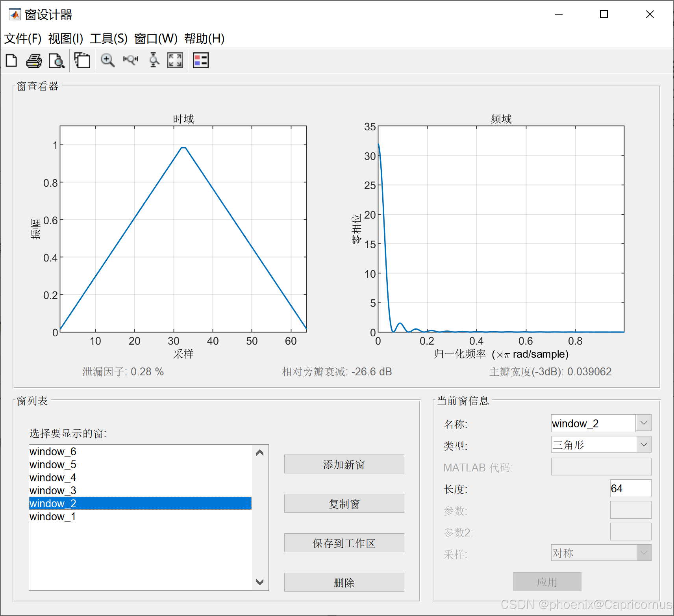Click the 泄漏因子: 0.28 % readout
674x616 pixels.
pos(123,372)
